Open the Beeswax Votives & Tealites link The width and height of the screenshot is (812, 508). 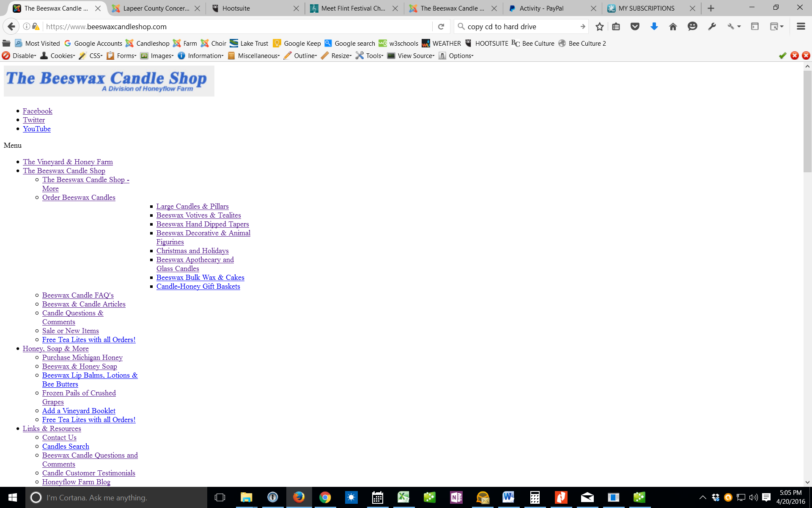[198, 215]
